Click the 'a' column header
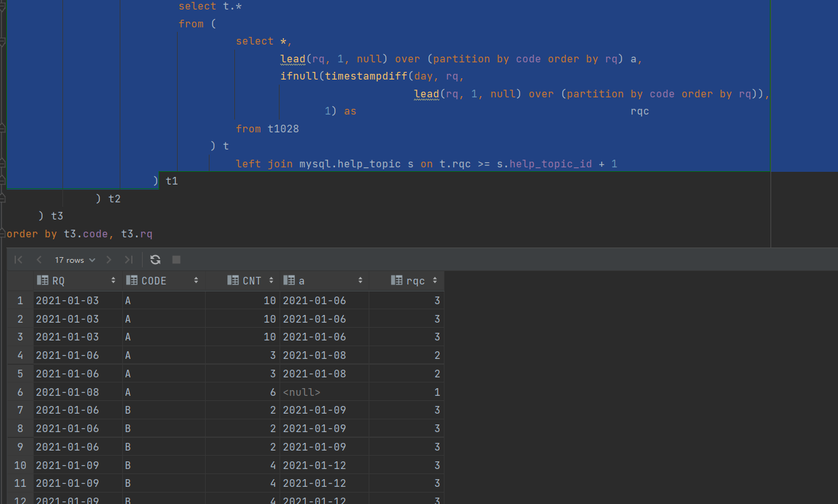This screenshot has width=838, height=504. [324, 281]
